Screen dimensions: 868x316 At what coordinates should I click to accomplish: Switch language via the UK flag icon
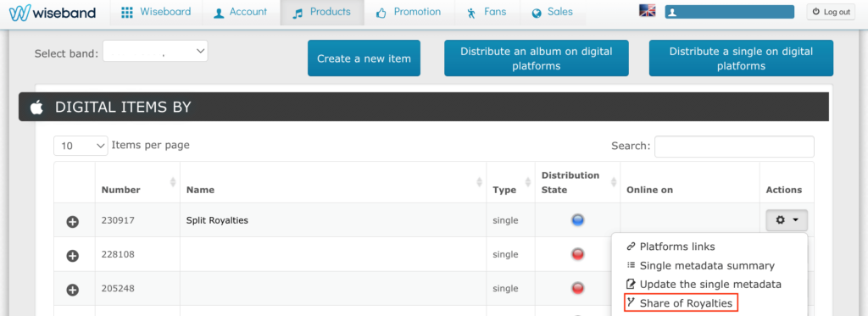pos(647,11)
